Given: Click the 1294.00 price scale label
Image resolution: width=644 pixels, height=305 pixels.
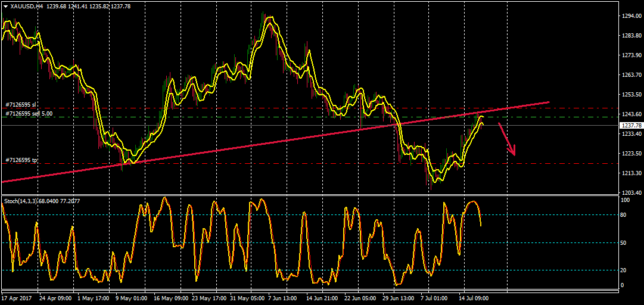Looking at the screenshot, I should pos(631,15).
